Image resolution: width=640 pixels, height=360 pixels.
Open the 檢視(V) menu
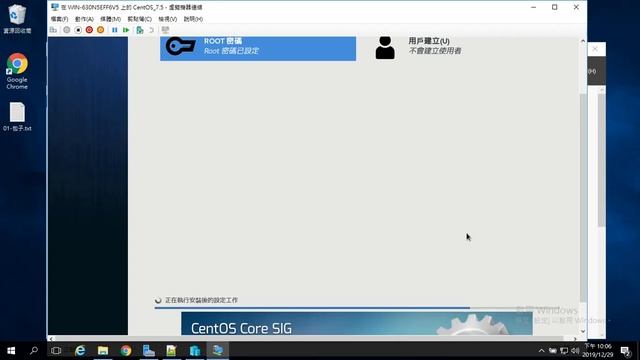[x=167, y=19]
